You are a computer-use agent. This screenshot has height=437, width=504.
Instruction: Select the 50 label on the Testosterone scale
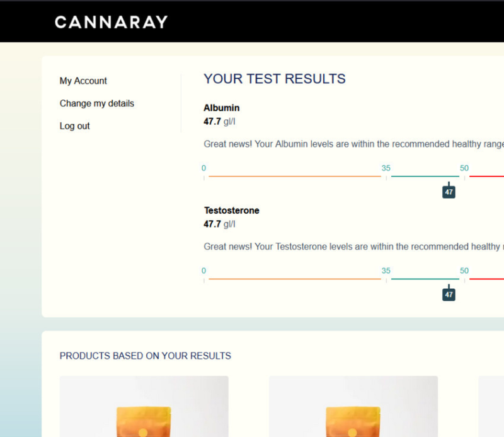pos(464,270)
